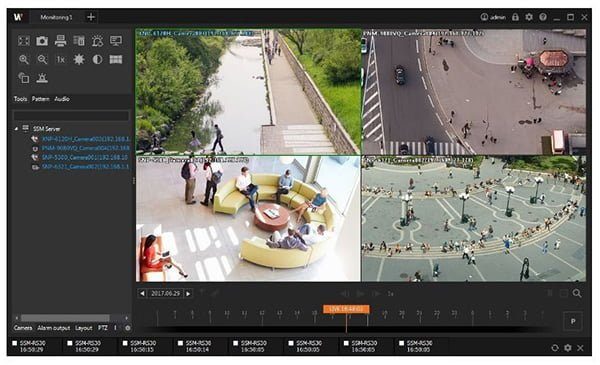Add a new monitoring tab with plus

coord(91,17)
